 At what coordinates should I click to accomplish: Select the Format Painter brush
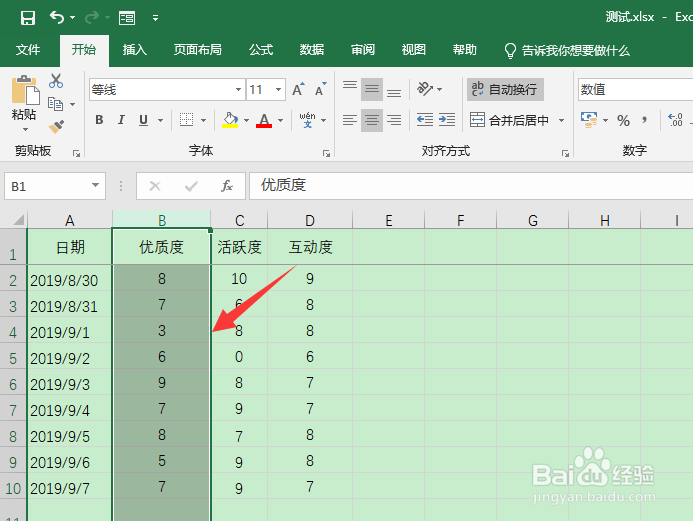(x=56, y=127)
